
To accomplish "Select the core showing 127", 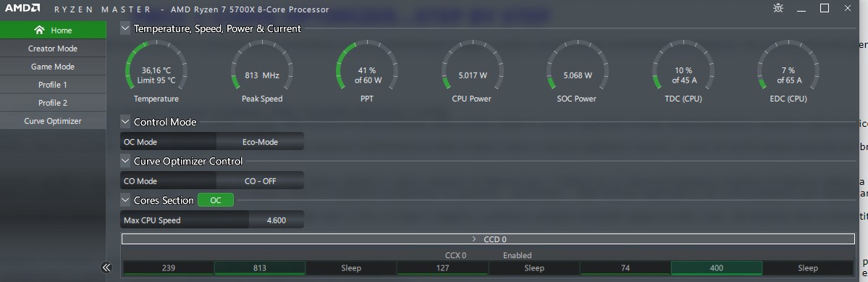I will (x=443, y=268).
